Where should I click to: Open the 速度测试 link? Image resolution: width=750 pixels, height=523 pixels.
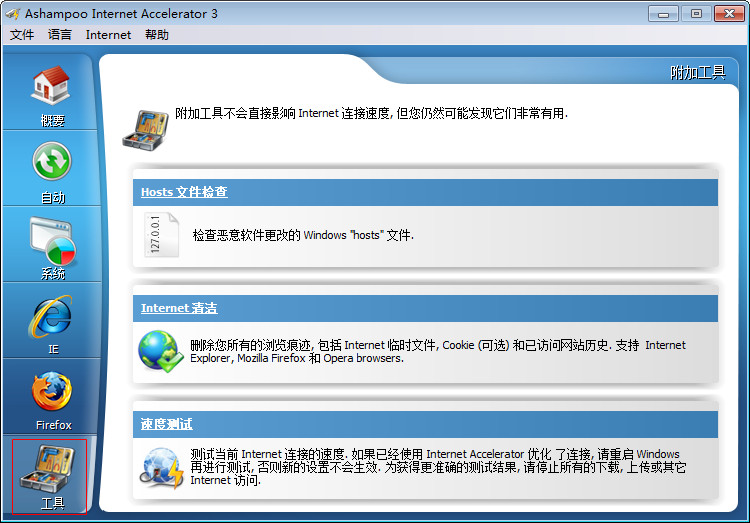click(x=166, y=424)
